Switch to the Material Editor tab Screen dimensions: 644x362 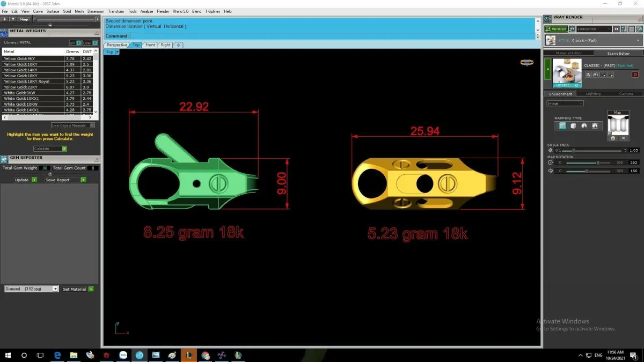pyautogui.click(x=569, y=53)
